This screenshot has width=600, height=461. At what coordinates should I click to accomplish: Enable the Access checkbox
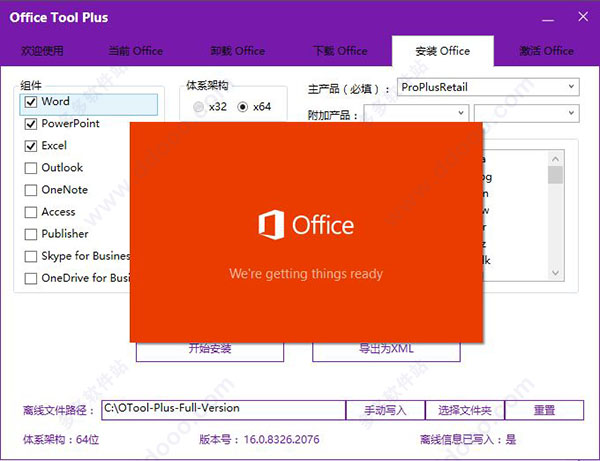click(x=31, y=212)
